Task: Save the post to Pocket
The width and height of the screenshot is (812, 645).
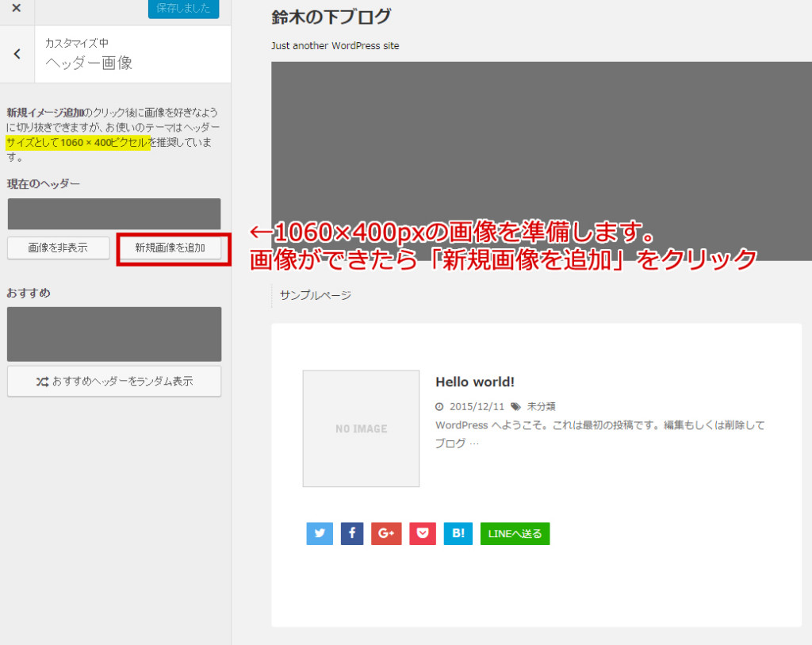Action: 422,533
